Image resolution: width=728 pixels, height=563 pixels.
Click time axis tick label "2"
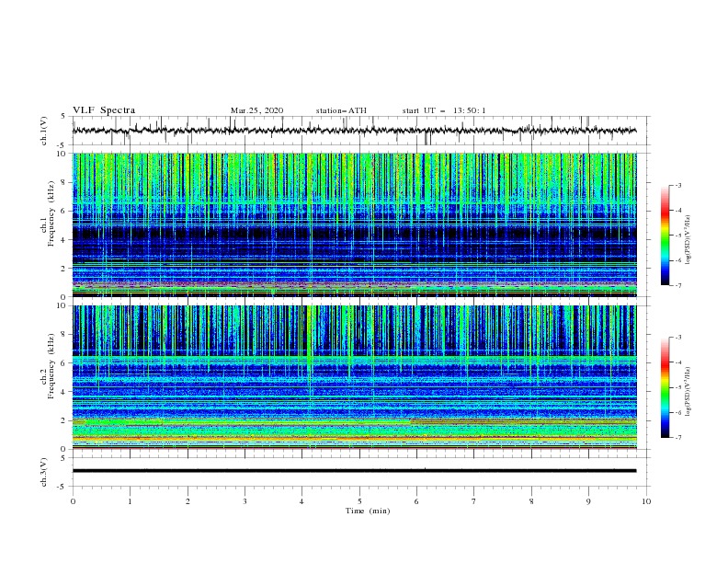pyautogui.click(x=188, y=501)
